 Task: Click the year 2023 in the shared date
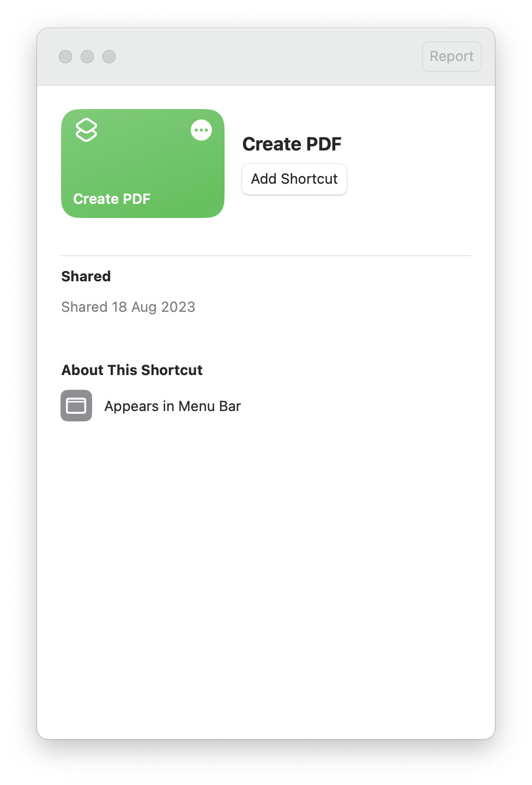pos(178,307)
